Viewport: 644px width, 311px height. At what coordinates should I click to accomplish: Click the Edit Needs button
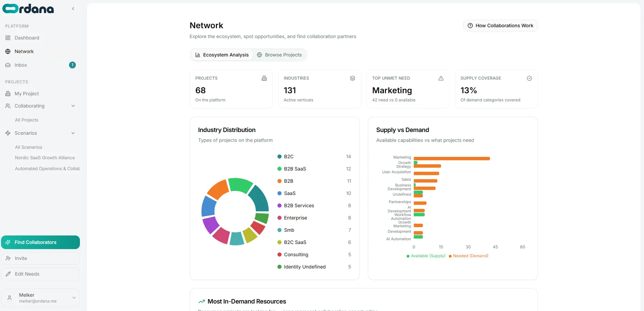pos(40,274)
